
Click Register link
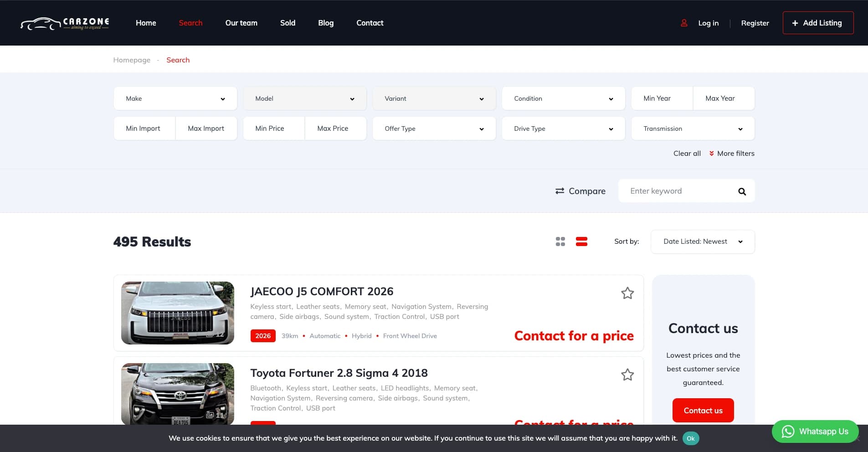coord(755,23)
